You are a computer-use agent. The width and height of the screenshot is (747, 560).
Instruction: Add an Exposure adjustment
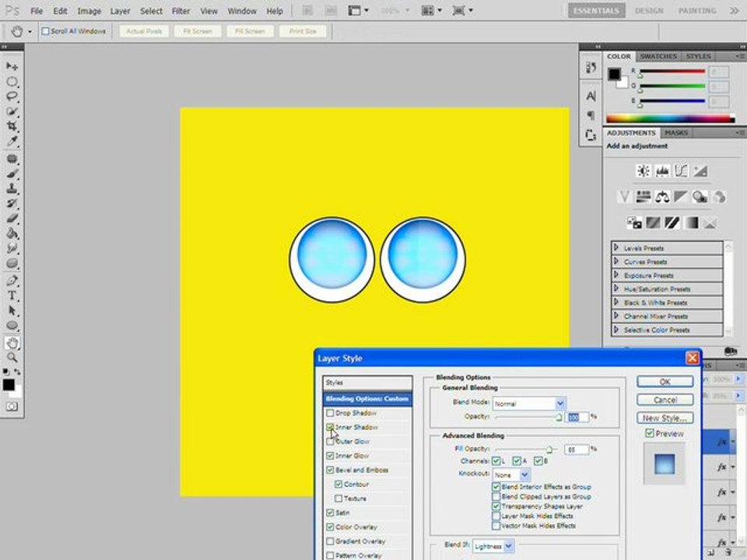[x=700, y=171]
